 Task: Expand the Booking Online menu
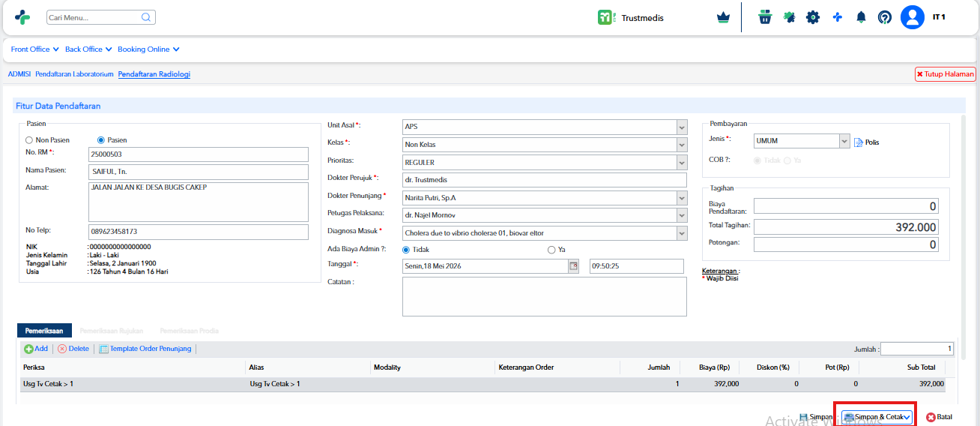click(x=148, y=49)
